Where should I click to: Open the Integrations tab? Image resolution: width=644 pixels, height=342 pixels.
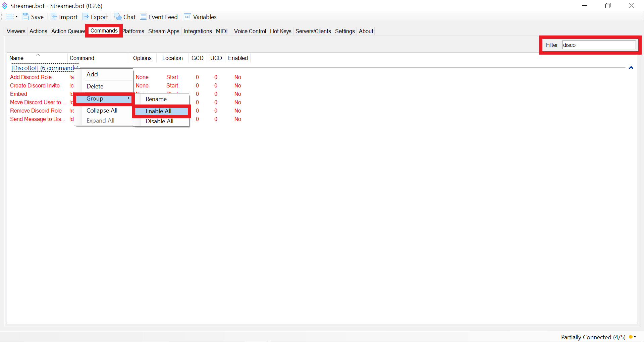tap(198, 31)
